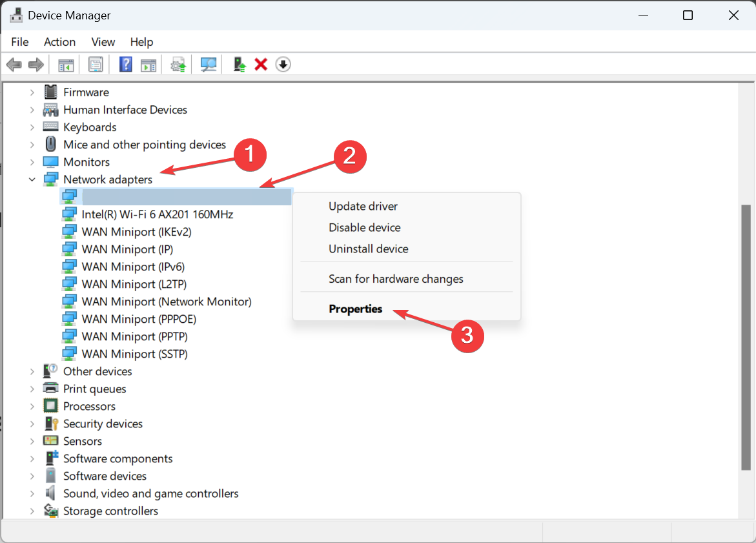This screenshot has width=756, height=543.
Task: Click the vertical scrollbar thumb
Action: [x=746, y=337]
